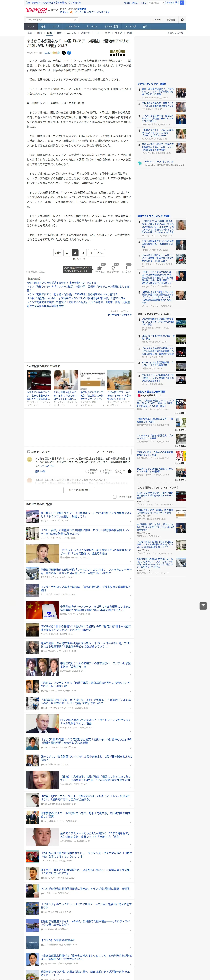Screen dimensions: 210x980
Task: Open article 防衛省が開発進める新世代砲「レールガン」
Action: pyautogui.click(x=86, y=571)
